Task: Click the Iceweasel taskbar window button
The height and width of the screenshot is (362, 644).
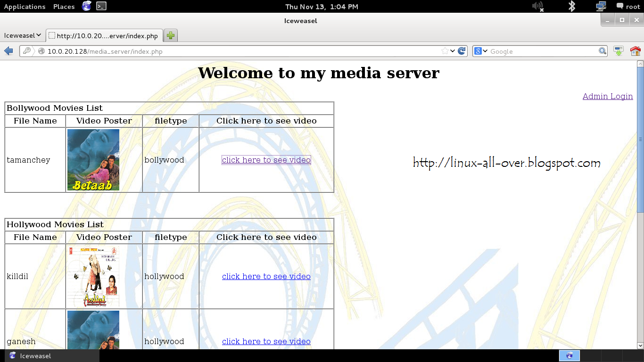Action: pos(52,356)
